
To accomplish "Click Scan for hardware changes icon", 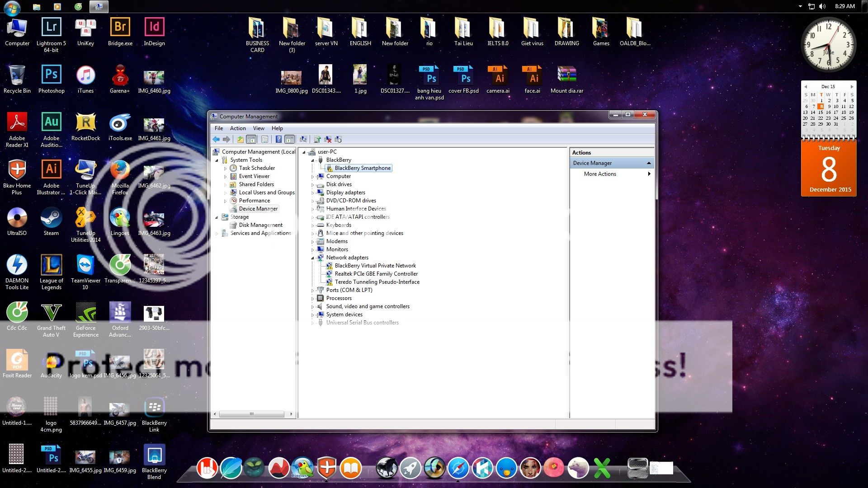I will (x=303, y=140).
